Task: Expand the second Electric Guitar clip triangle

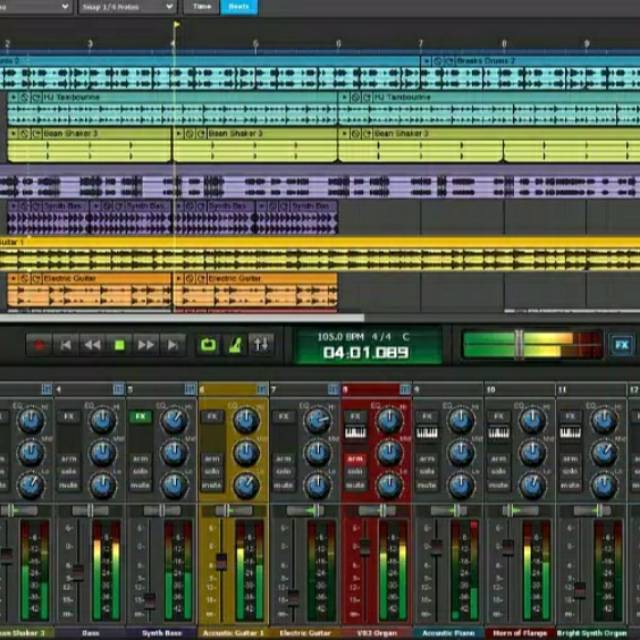Action: pos(178,278)
